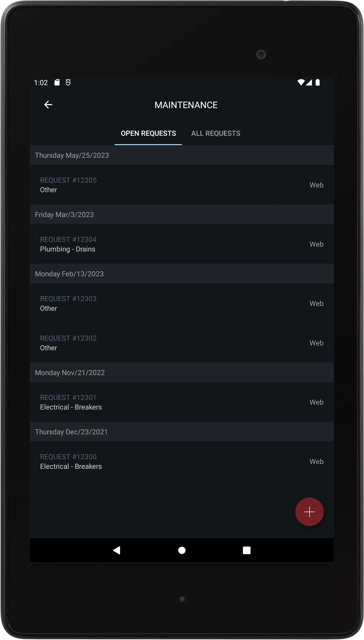Open Request #12302 Other entry
Viewport: 364px width, 640px height.
click(x=182, y=343)
